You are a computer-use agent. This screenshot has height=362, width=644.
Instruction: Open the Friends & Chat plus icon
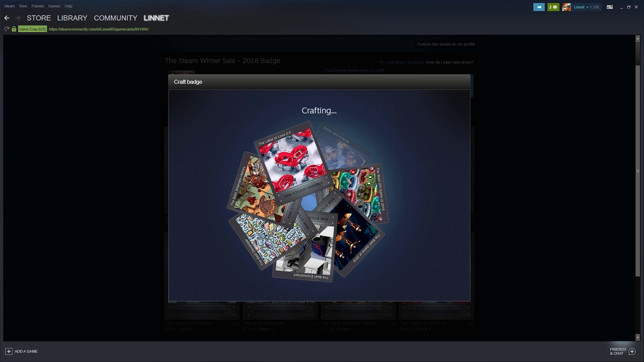(x=632, y=351)
